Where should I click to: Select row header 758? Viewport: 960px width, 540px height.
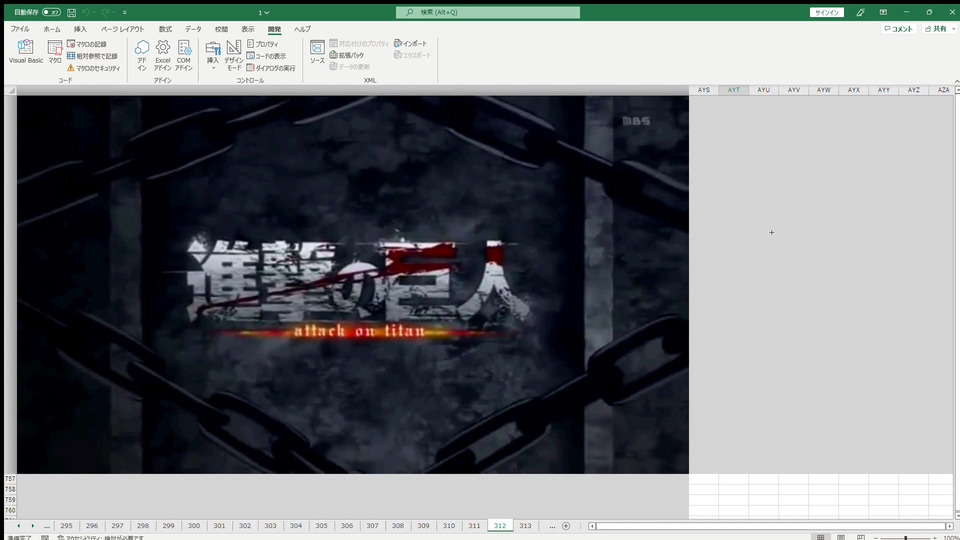(x=10, y=489)
